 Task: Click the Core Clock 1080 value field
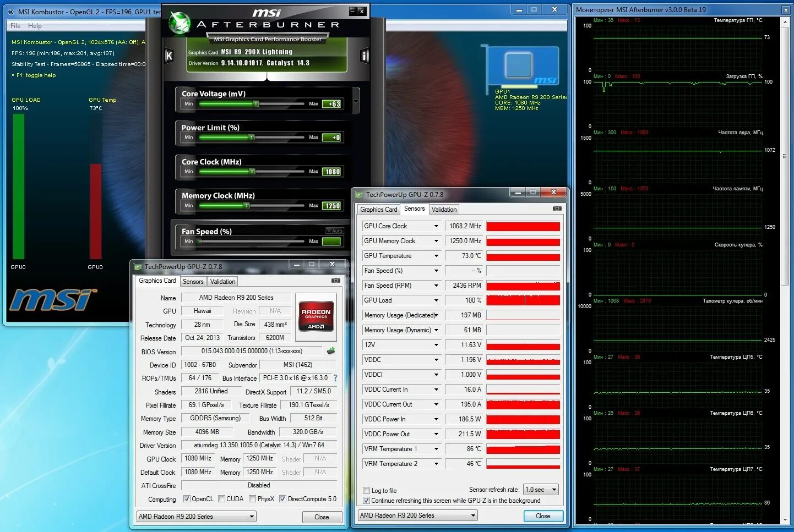332,172
